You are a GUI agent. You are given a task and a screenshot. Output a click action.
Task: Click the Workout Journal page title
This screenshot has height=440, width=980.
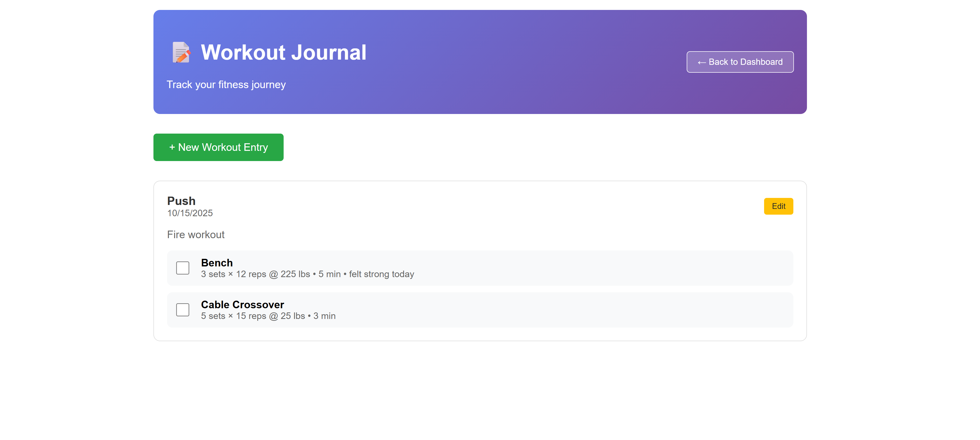(283, 52)
